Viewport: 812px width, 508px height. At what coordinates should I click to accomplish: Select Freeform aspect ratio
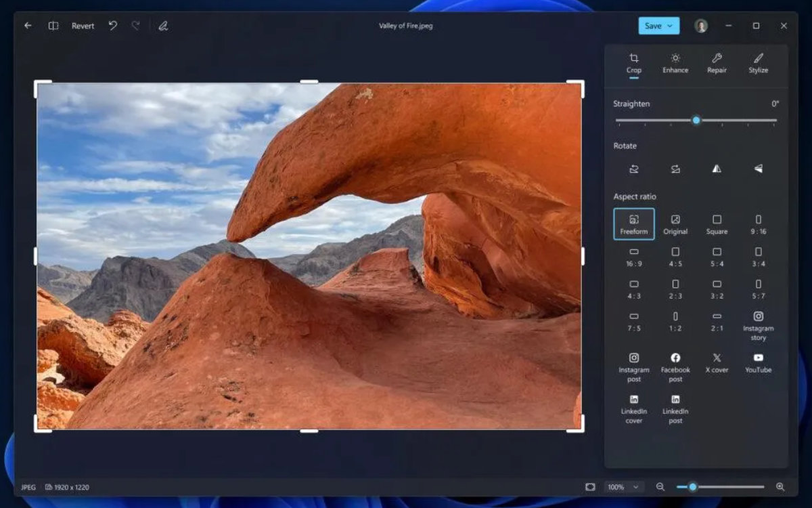coord(634,224)
